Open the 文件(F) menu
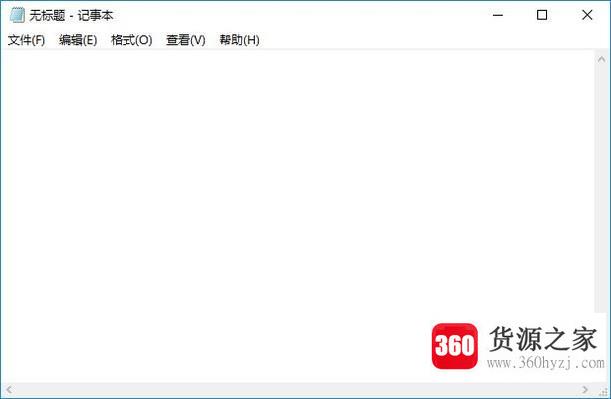611x399 pixels. [26, 40]
